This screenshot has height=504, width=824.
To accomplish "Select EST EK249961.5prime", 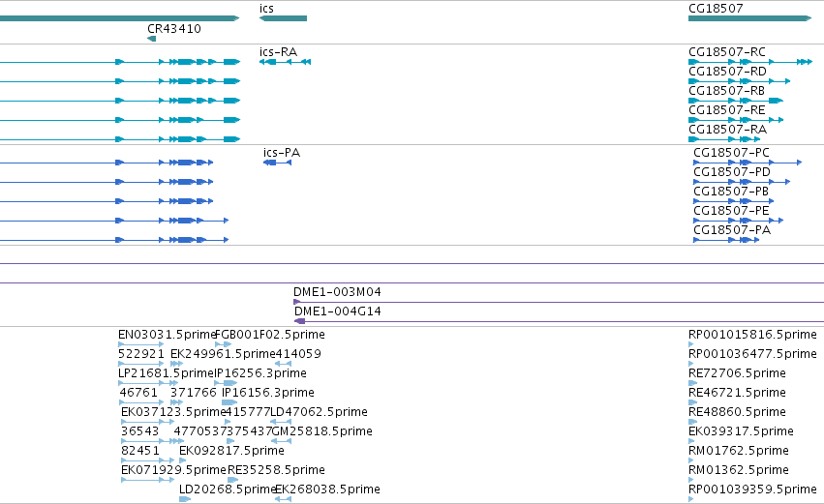I will 223,354.
